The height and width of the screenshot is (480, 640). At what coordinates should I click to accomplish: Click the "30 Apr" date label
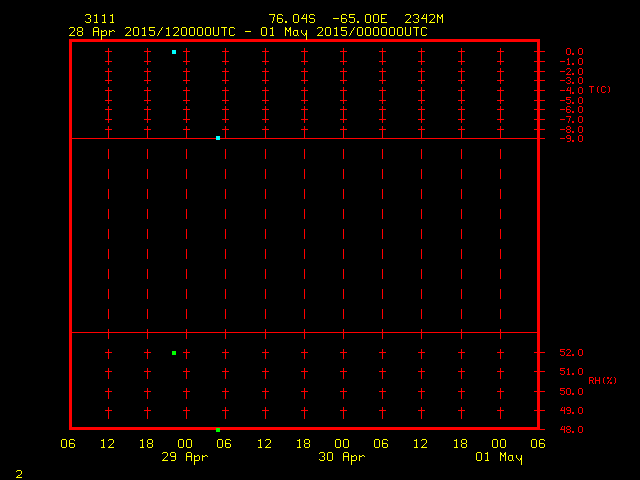point(342,457)
